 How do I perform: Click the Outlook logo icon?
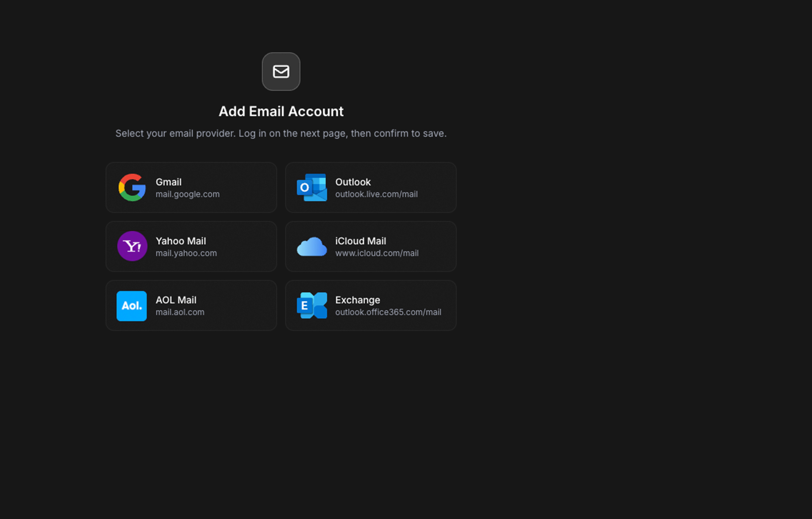click(x=312, y=188)
